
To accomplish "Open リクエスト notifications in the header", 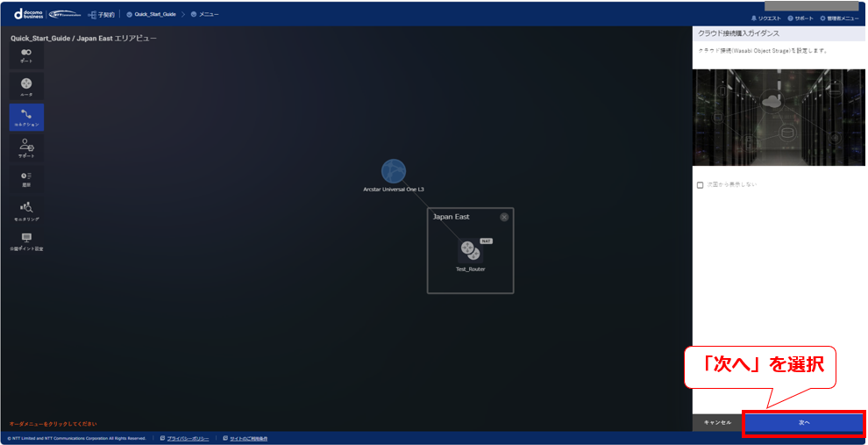I will [x=766, y=18].
